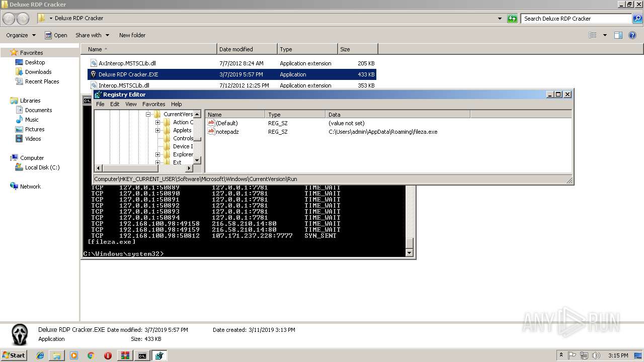Switch to WinRAR taskbar button
The height and width of the screenshot is (362, 644).
click(x=125, y=355)
